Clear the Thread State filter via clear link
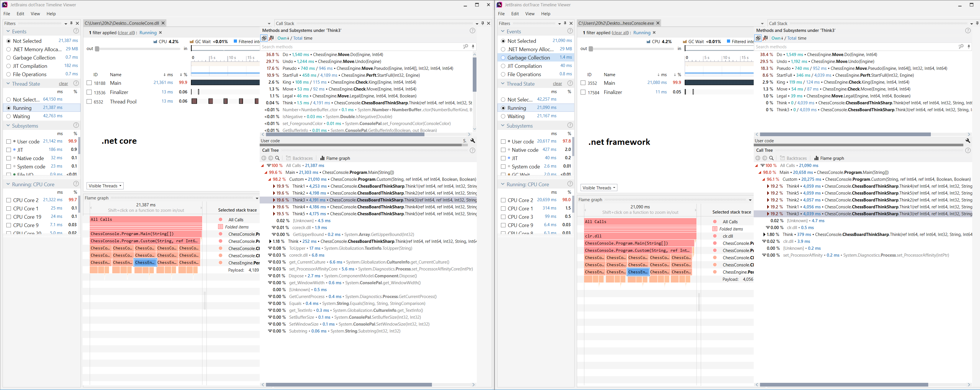980x390 pixels. (64, 83)
